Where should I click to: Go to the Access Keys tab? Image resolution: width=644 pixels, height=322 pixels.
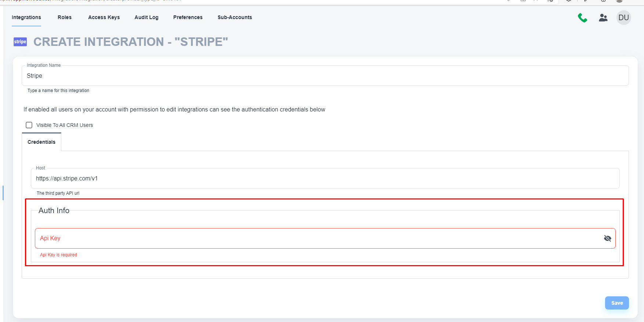pos(104,17)
